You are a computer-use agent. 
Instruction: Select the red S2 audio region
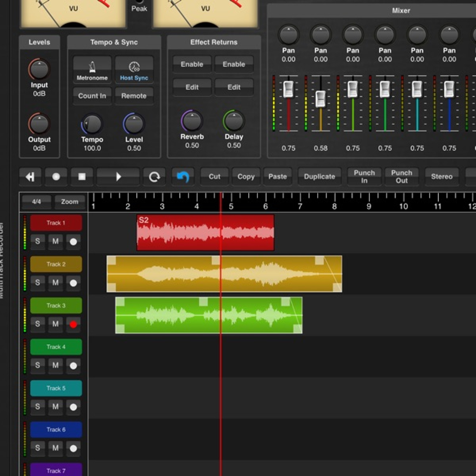click(x=205, y=233)
